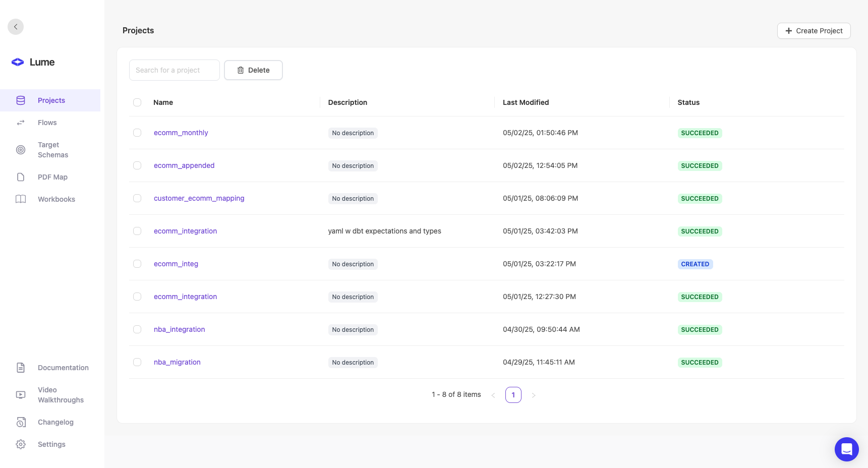Select the nba_migration row checkbox

[x=137, y=362]
